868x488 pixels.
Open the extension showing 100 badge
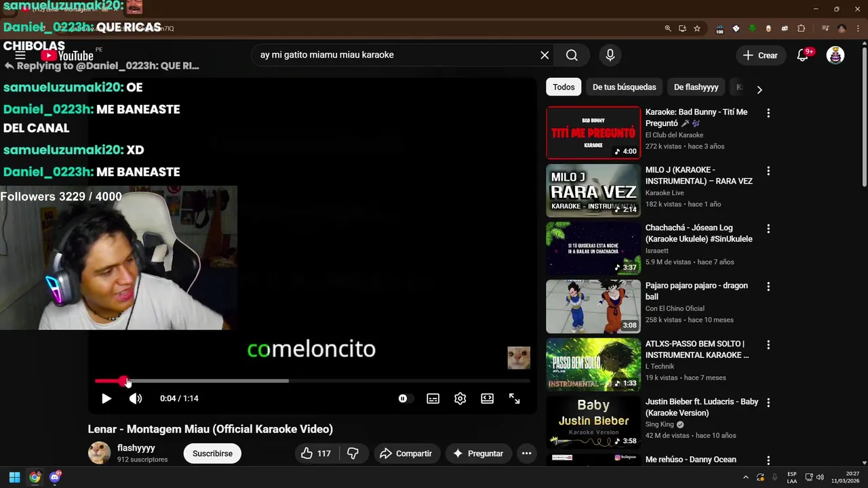719,28
